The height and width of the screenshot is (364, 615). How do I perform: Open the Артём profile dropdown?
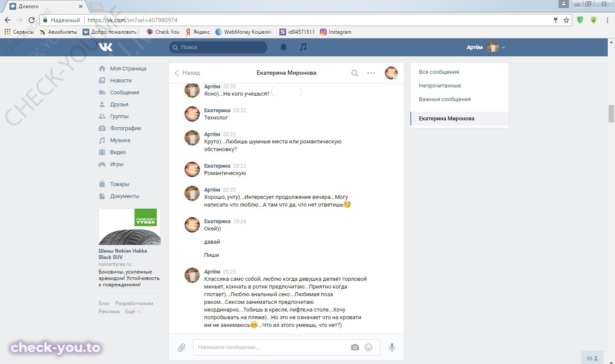point(486,47)
